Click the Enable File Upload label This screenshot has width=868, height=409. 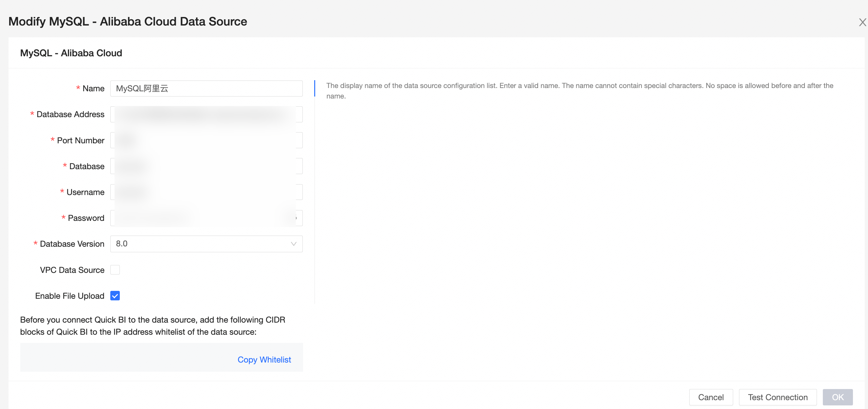(x=70, y=296)
